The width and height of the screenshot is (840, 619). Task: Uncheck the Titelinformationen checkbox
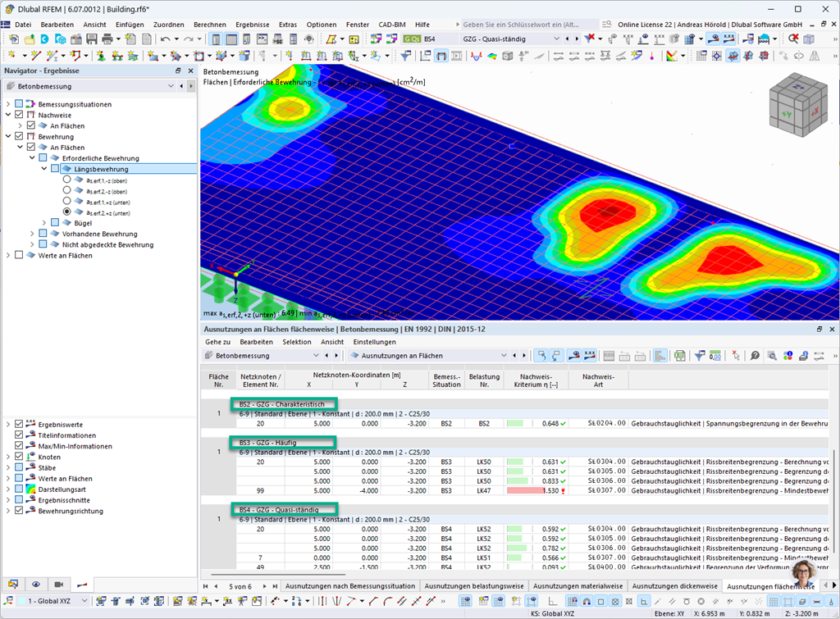pyautogui.click(x=20, y=435)
